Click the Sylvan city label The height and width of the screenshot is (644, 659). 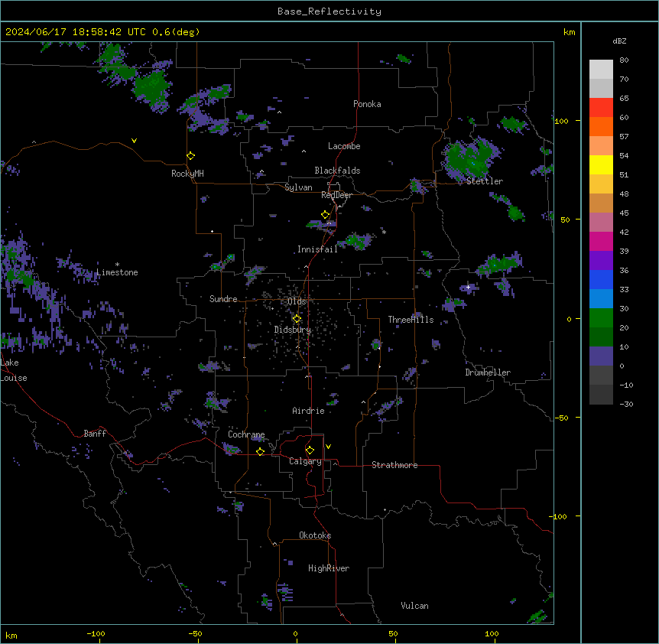click(298, 187)
